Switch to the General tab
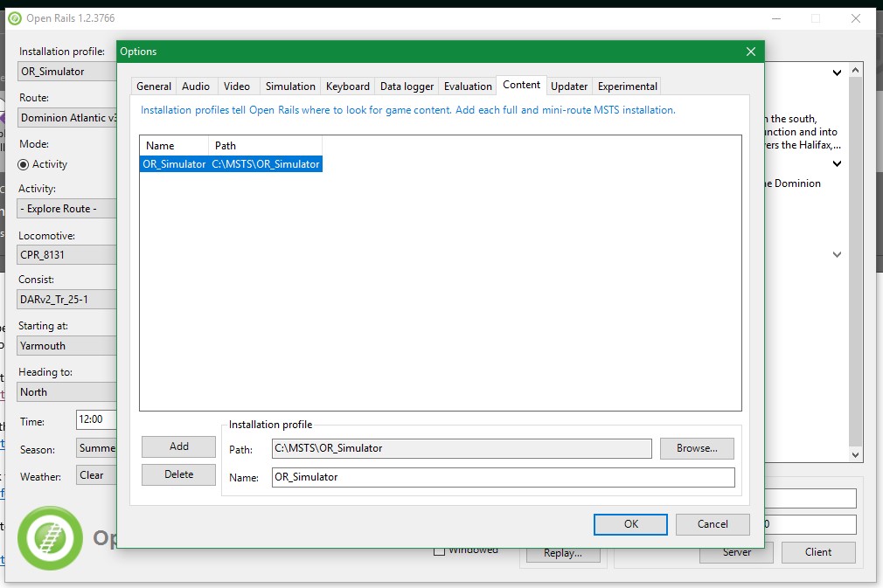 (x=154, y=86)
